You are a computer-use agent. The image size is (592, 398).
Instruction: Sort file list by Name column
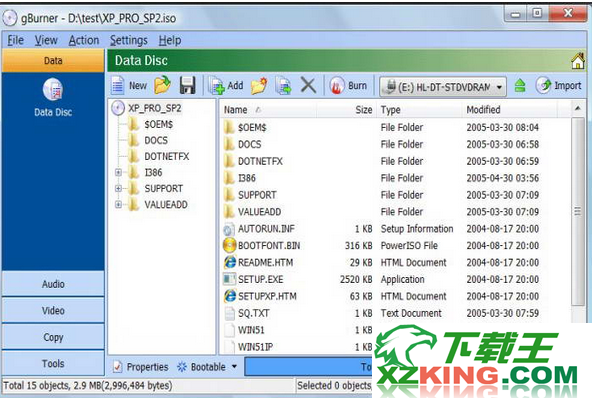(x=235, y=110)
